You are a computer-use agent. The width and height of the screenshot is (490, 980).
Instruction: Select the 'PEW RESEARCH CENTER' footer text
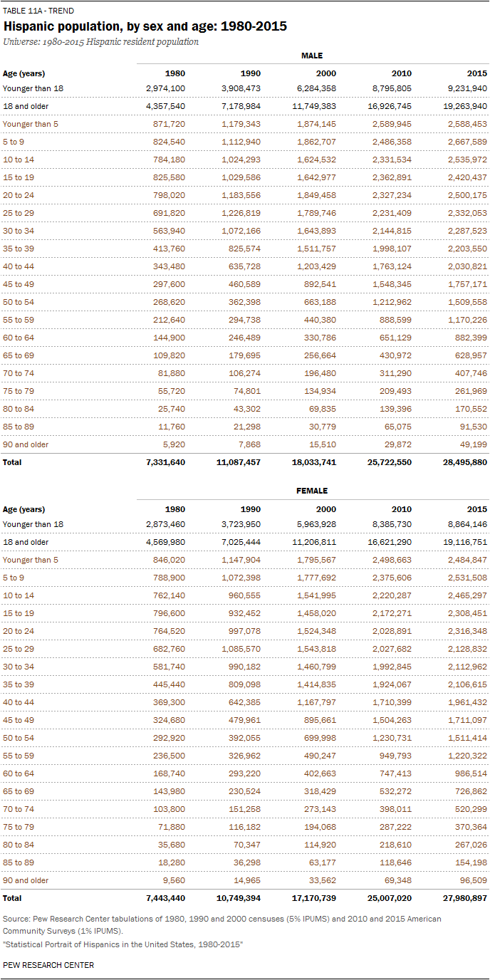click(48, 965)
